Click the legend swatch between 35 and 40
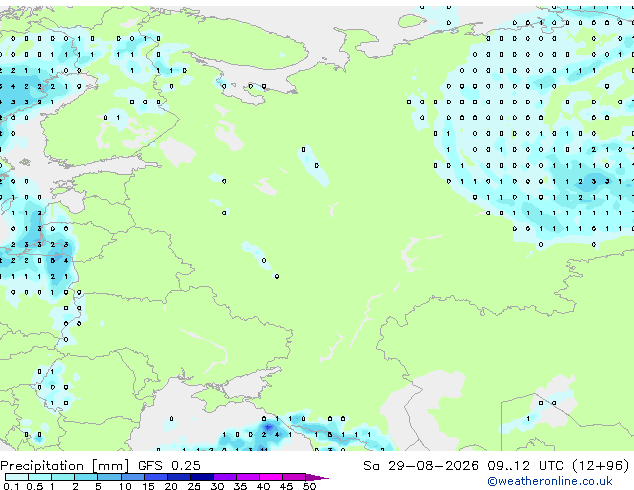Screen dimensions: 634x490 (x=248, y=477)
